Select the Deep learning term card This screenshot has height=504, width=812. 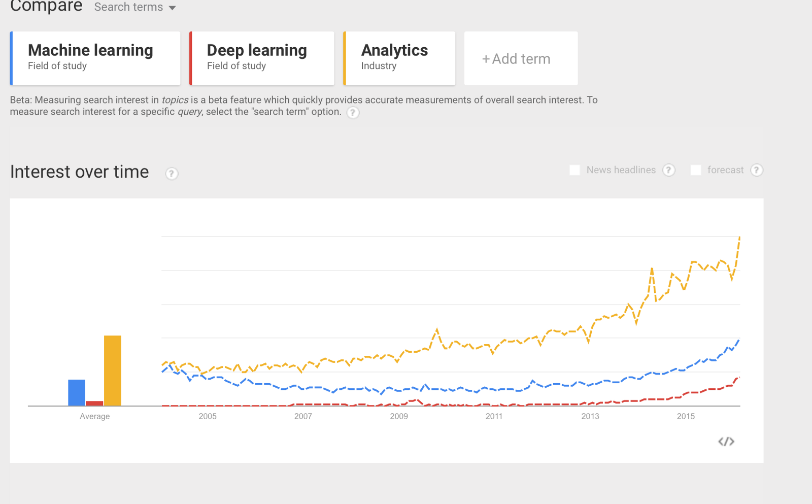pyautogui.click(x=262, y=58)
